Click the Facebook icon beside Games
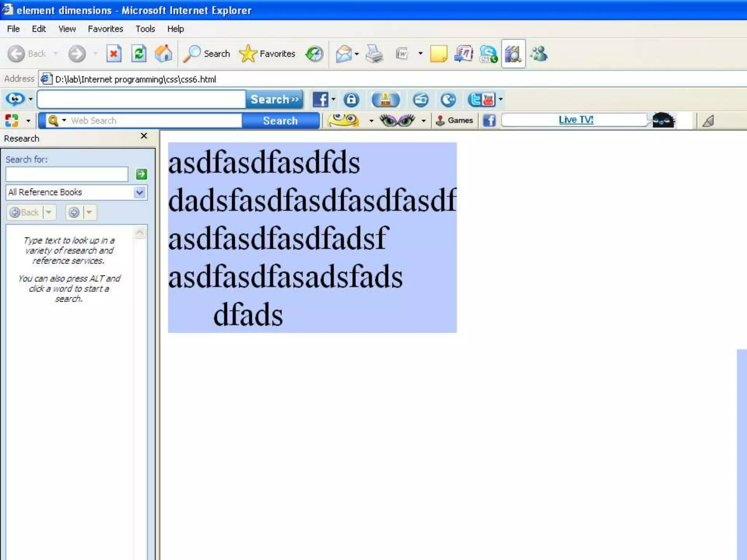 point(489,120)
